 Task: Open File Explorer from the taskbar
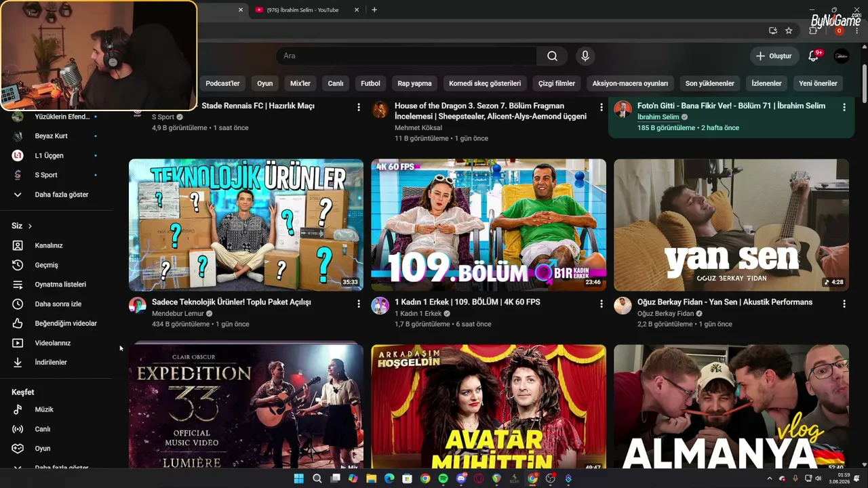[371, 479]
